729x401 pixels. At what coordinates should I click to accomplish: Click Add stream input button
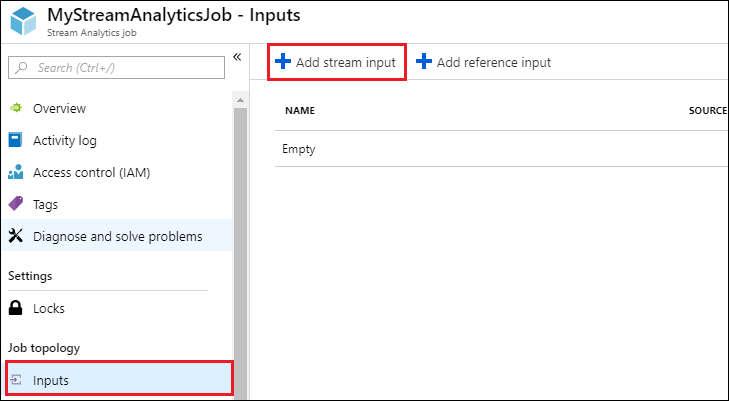pos(337,62)
